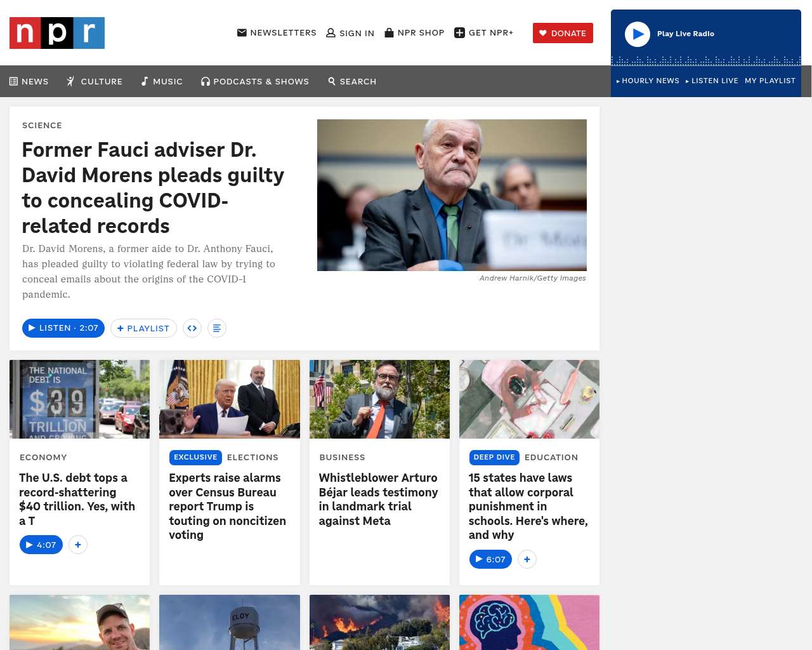The width and height of the screenshot is (812, 650).
Task: Start Play Live Radio button
Action: 638,34
